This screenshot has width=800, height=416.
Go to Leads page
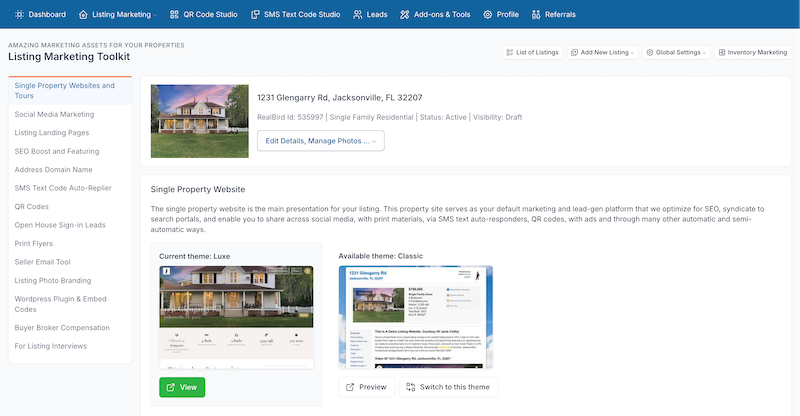click(370, 14)
